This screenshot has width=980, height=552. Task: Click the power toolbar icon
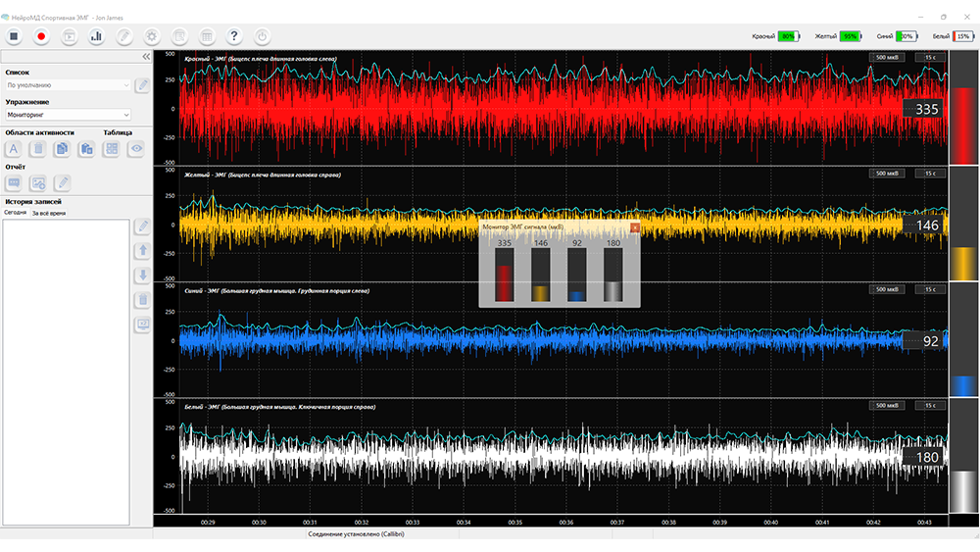262,36
